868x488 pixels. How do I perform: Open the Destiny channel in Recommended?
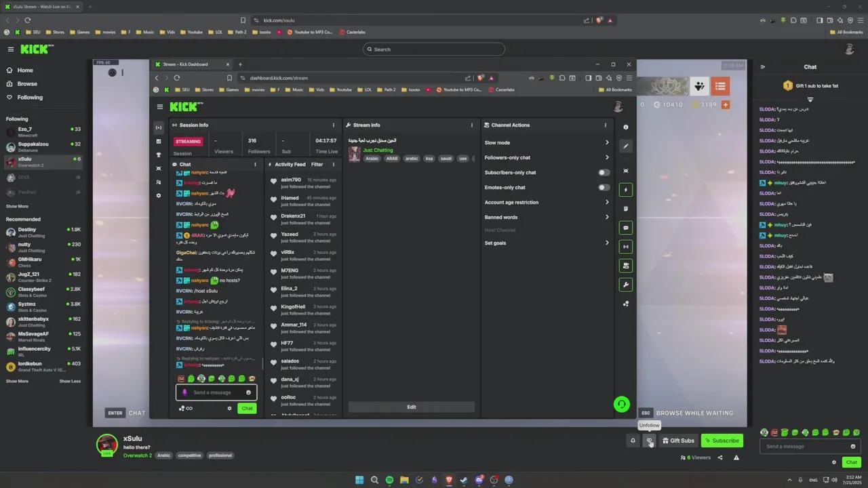pos(42,232)
